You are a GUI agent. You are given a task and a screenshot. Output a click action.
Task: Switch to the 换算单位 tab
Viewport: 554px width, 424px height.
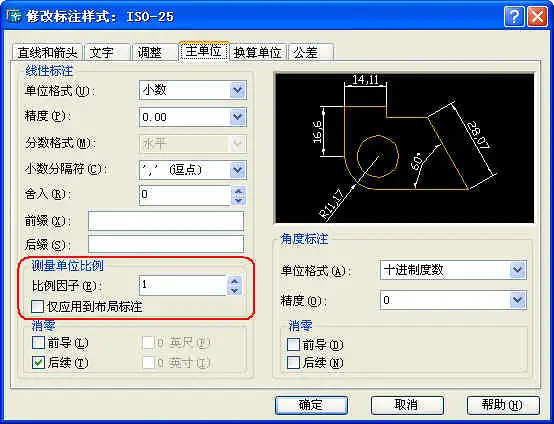click(x=258, y=53)
